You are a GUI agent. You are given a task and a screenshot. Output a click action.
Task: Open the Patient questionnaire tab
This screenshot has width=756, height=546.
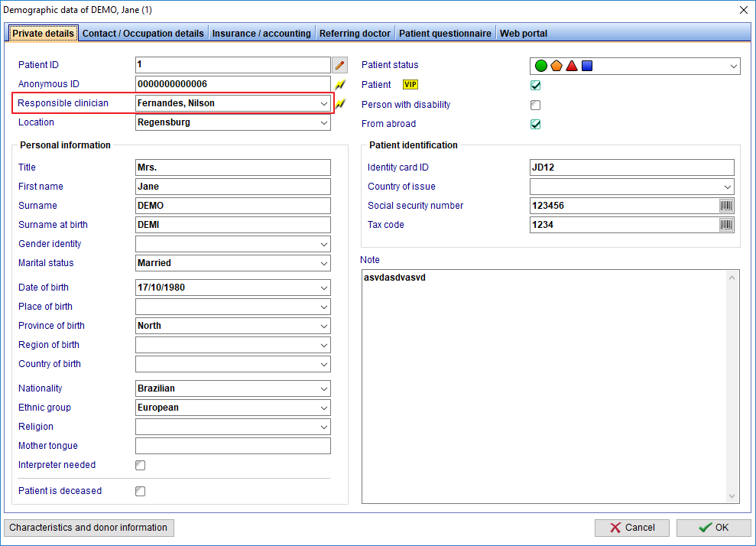445,34
